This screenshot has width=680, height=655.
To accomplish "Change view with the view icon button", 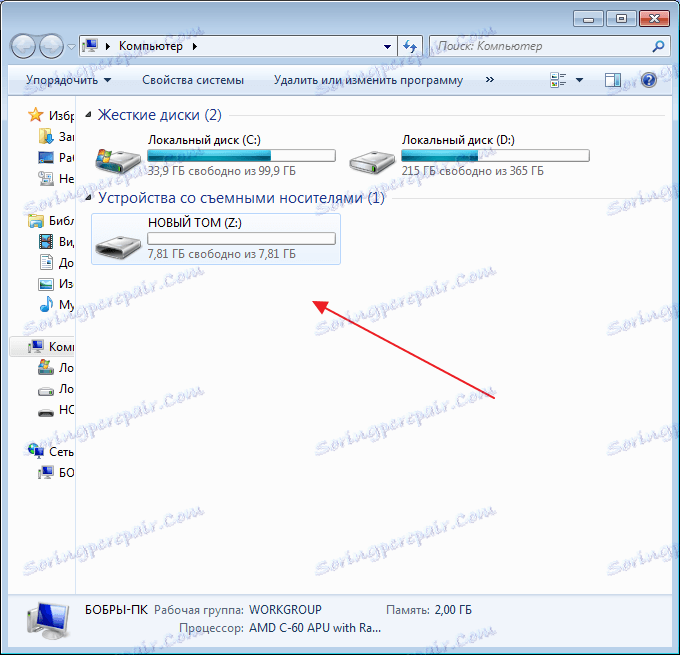I will (x=558, y=80).
